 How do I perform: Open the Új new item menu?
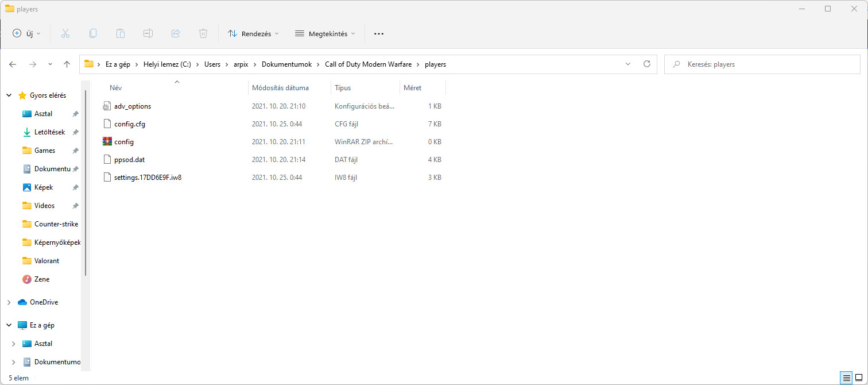(27, 33)
